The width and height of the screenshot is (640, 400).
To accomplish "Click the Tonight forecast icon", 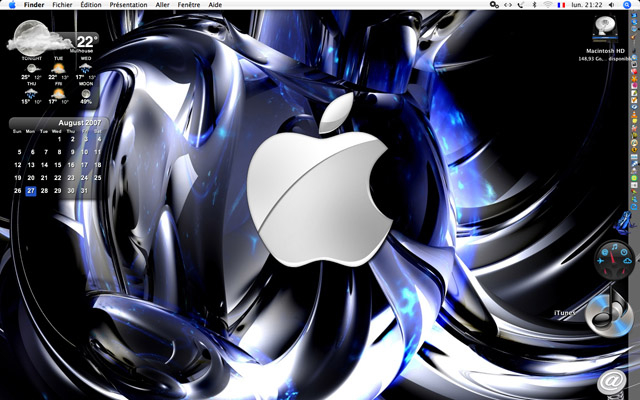I will coord(32,68).
